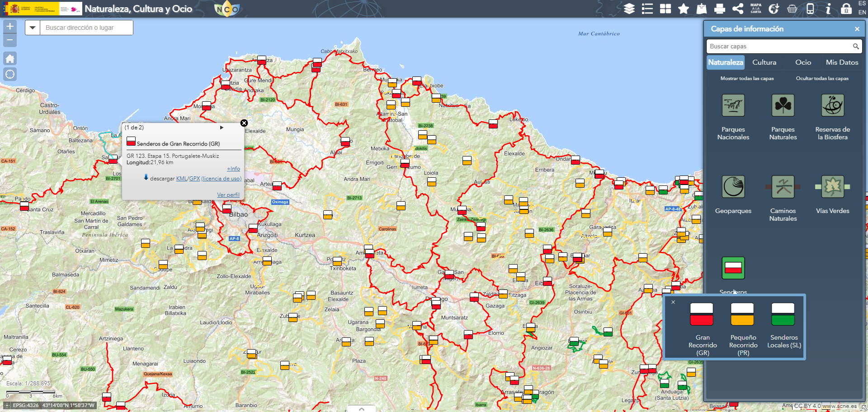Click the share icon in toolbar
Image resolution: width=868 pixels, height=412 pixels.
click(x=738, y=9)
